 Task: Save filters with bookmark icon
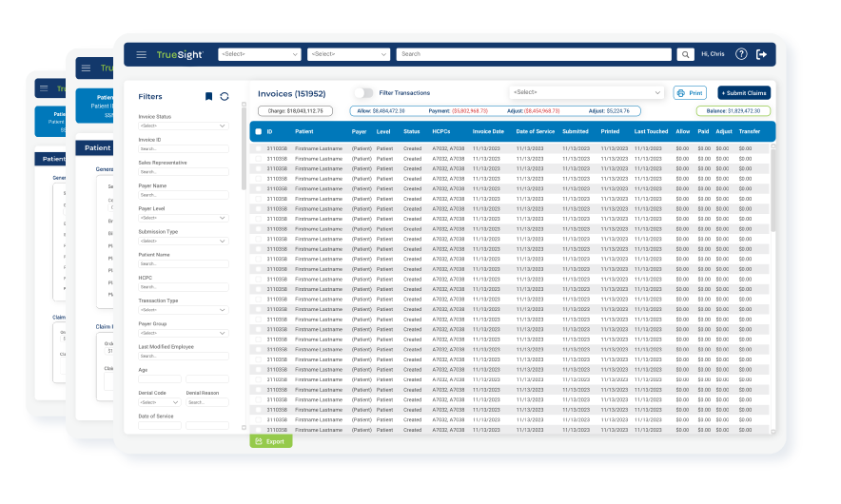point(208,96)
